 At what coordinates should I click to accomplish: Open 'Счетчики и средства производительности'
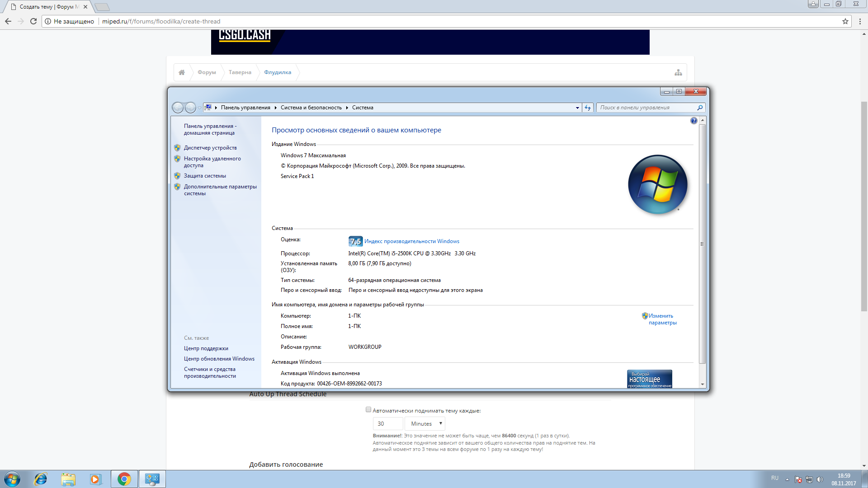(210, 372)
